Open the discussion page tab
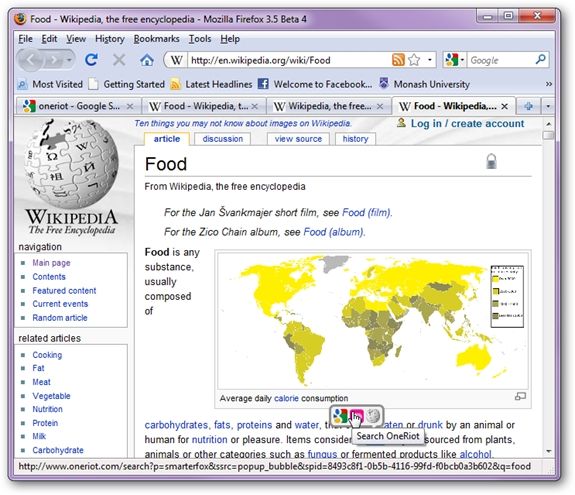The height and width of the screenshot is (495, 575). pos(223,139)
